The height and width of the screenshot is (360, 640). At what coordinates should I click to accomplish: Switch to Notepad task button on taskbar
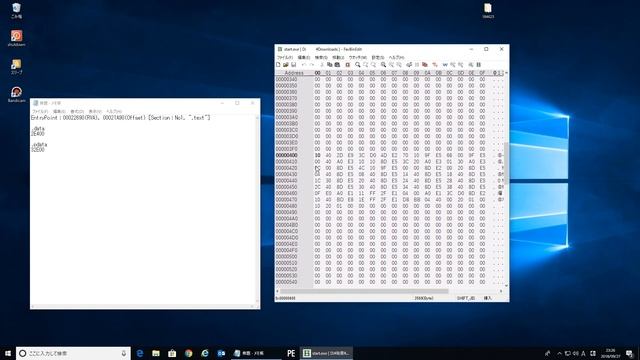[x=256, y=353]
